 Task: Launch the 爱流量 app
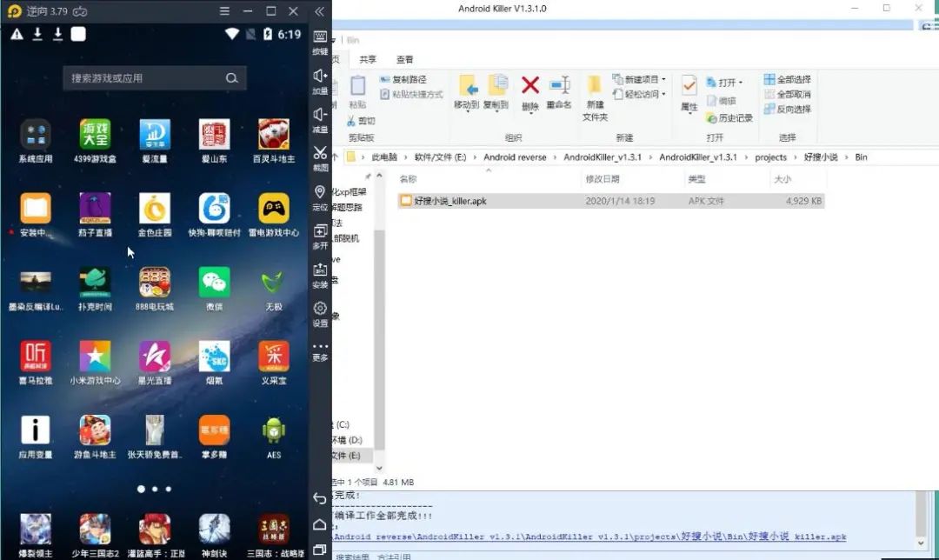[155, 134]
